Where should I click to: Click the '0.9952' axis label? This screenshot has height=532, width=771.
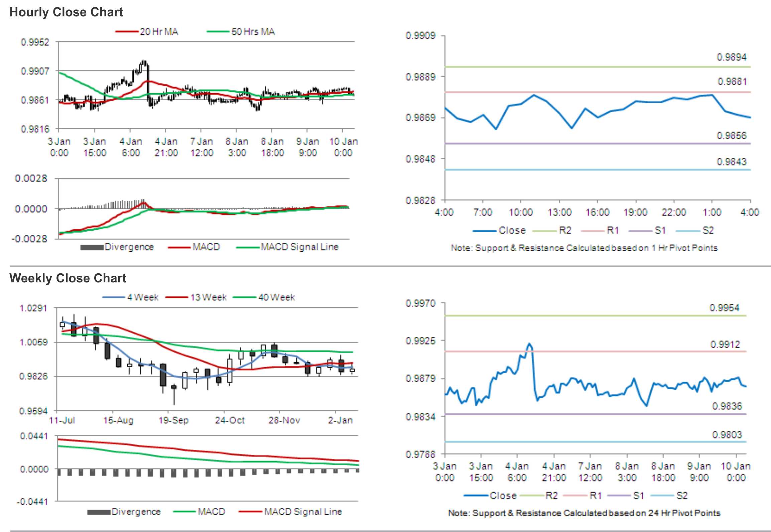coord(35,42)
